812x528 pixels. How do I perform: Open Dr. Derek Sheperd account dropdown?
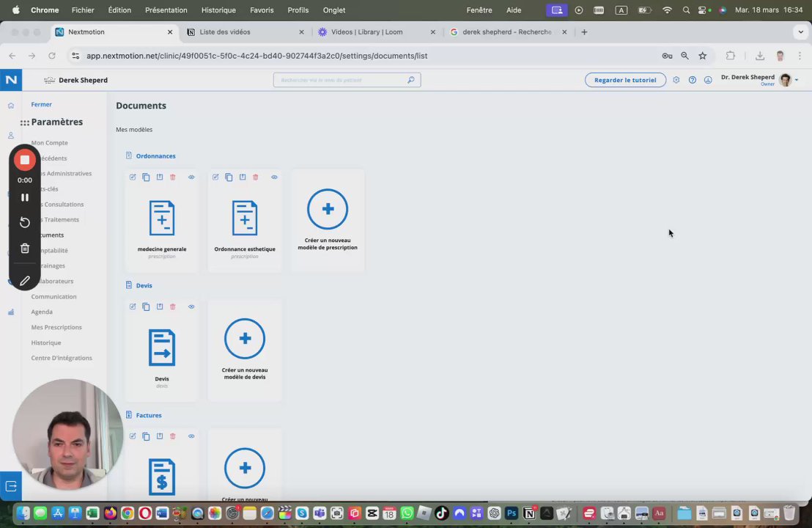(x=797, y=80)
